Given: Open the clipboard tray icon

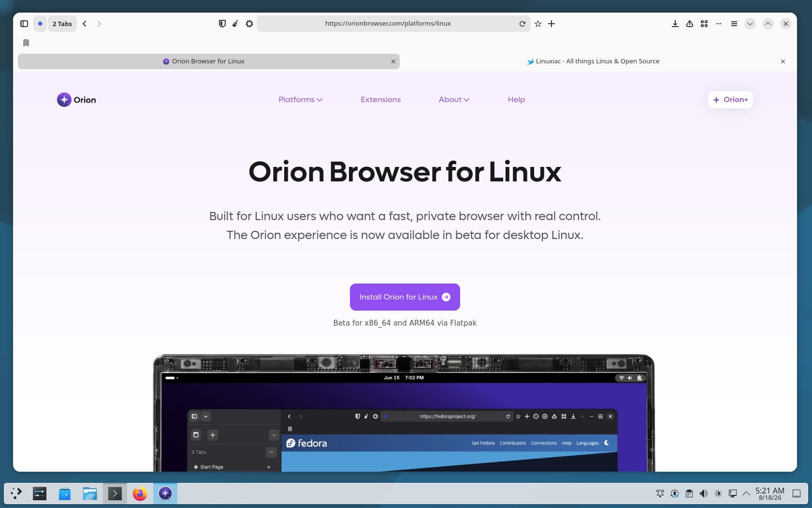Looking at the screenshot, I should click(x=689, y=493).
